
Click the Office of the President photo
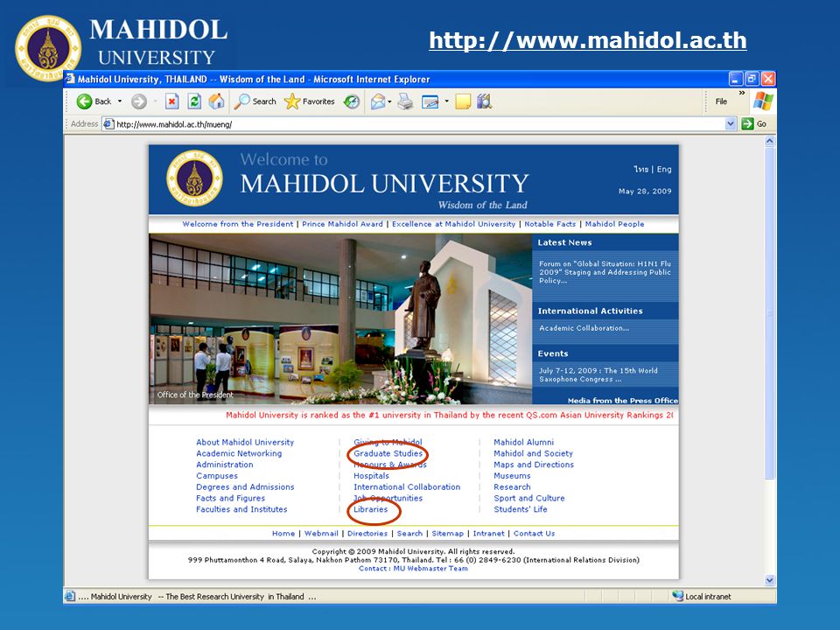pyautogui.click(x=340, y=318)
